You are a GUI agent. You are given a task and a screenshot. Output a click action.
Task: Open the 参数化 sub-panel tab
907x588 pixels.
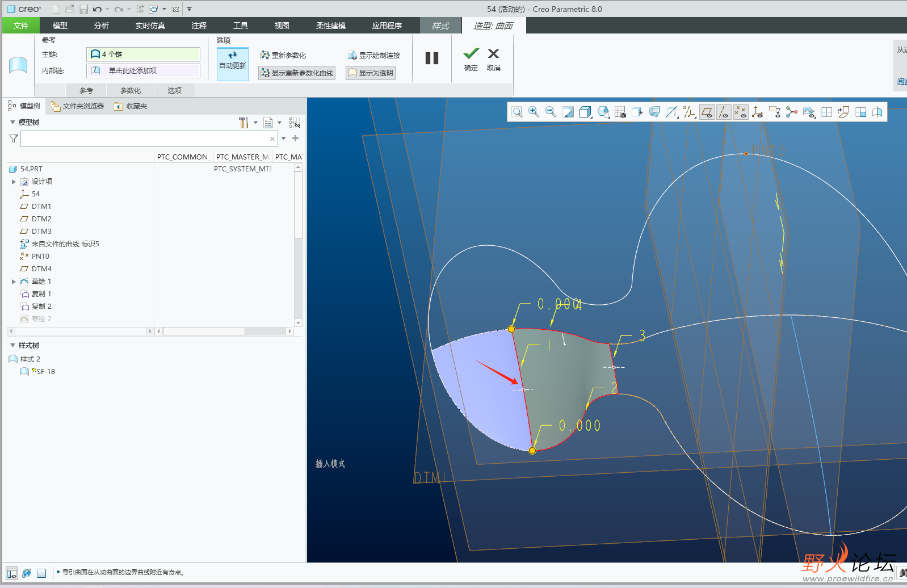click(x=131, y=90)
